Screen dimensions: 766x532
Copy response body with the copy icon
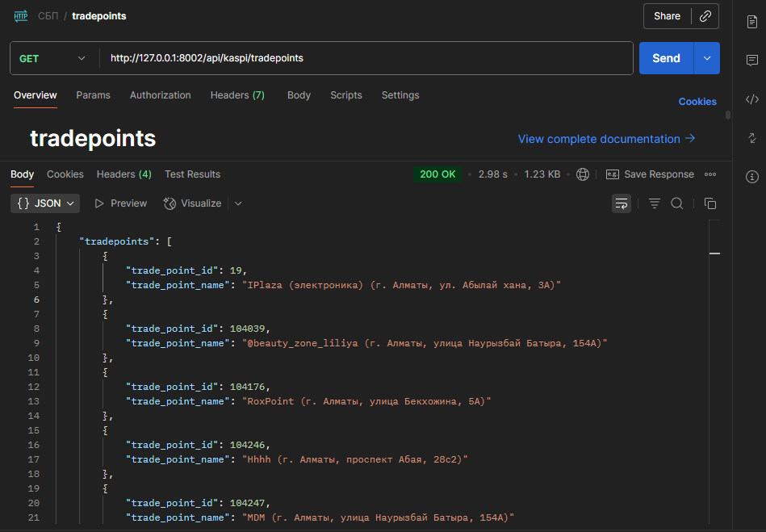pyautogui.click(x=710, y=203)
